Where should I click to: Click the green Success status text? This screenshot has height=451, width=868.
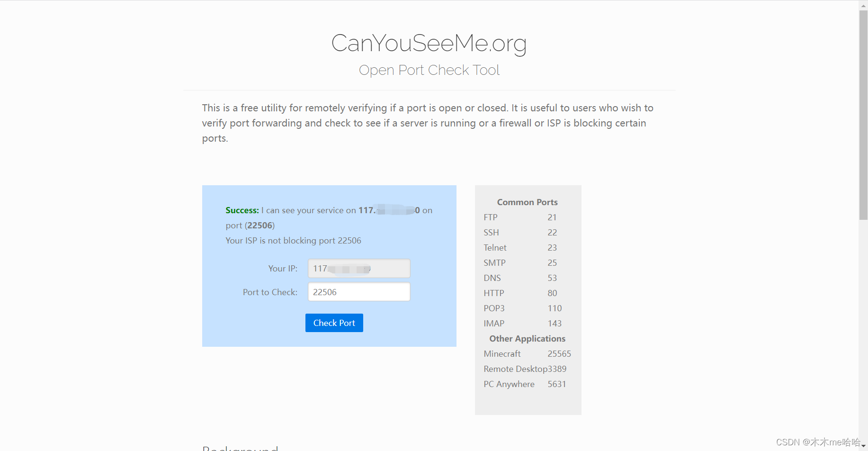tap(242, 210)
